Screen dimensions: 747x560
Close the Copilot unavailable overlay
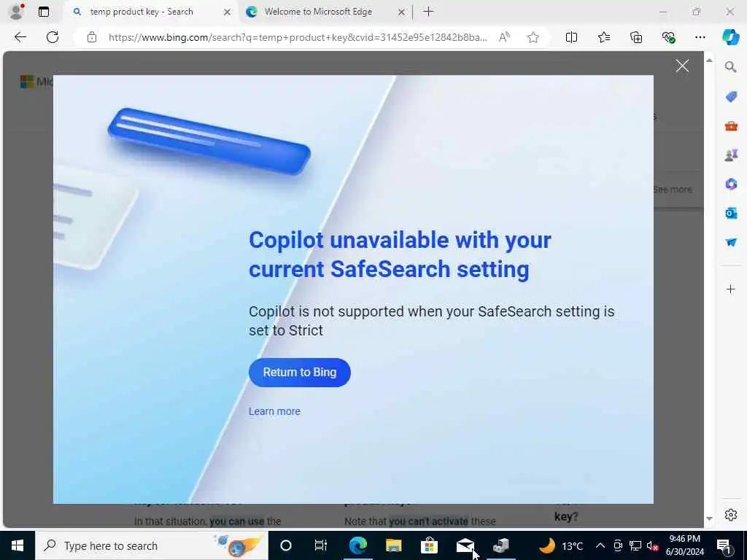point(682,66)
